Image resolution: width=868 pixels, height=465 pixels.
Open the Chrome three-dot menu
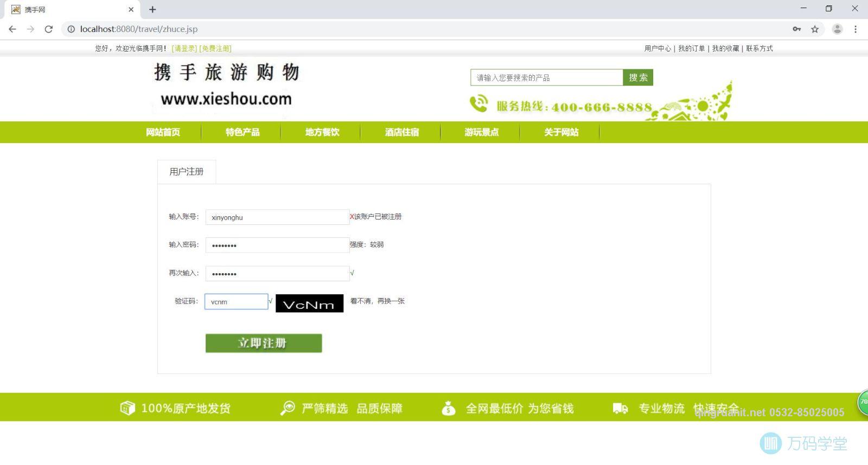856,29
